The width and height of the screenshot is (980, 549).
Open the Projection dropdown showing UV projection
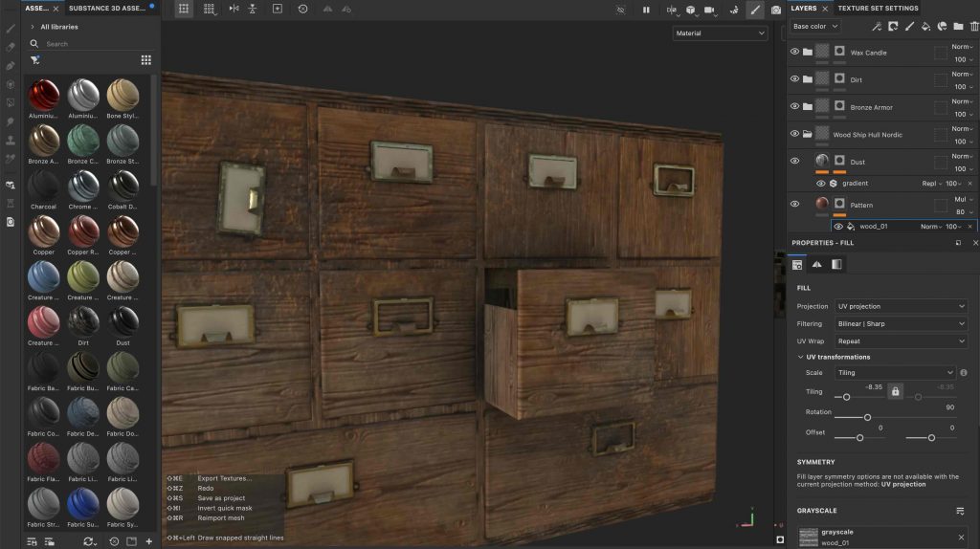click(x=901, y=306)
